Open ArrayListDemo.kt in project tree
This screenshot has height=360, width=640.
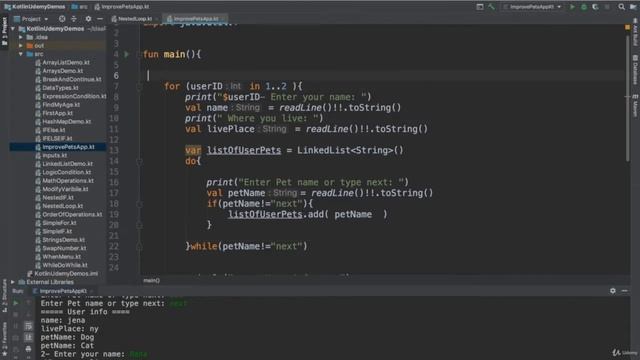tap(66, 62)
